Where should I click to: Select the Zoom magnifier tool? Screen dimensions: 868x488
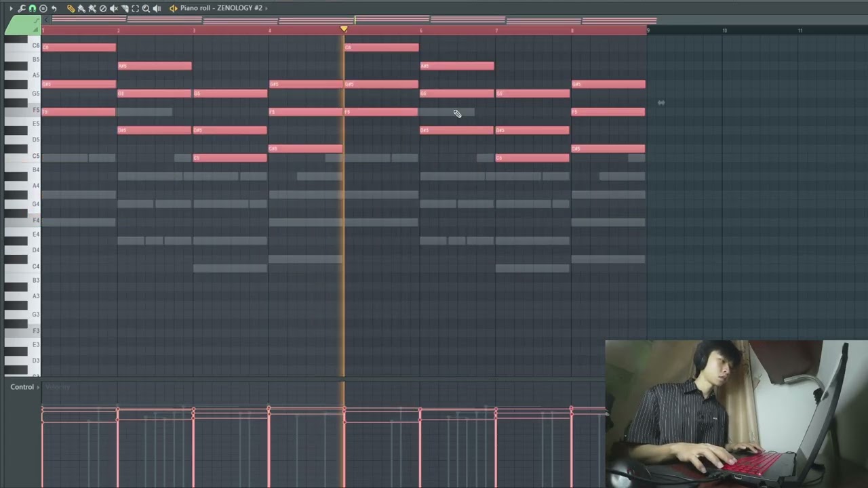[146, 9]
